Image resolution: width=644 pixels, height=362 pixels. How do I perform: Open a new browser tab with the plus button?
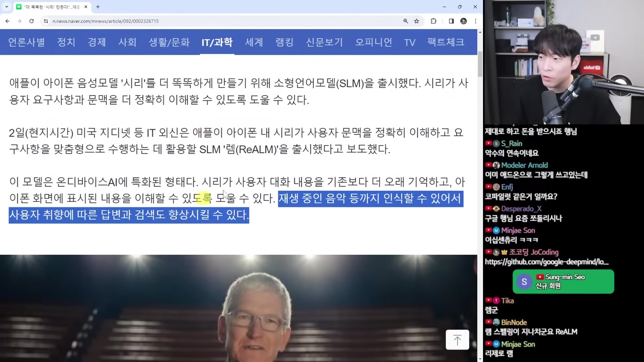point(98,7)
